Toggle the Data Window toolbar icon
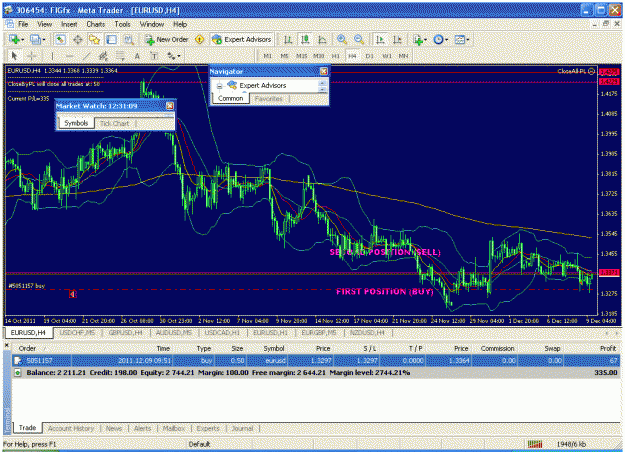 pyautogui.click(x=78, y=39)
